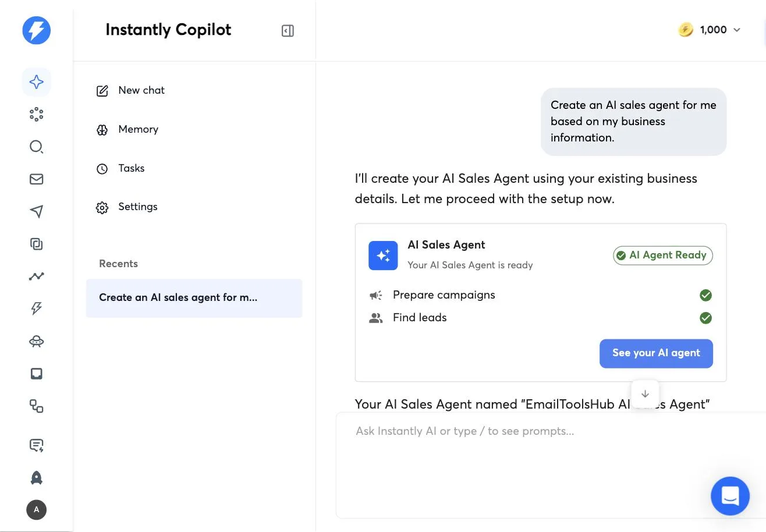Expand the 1,000 credits dropdown

point(736,30)
